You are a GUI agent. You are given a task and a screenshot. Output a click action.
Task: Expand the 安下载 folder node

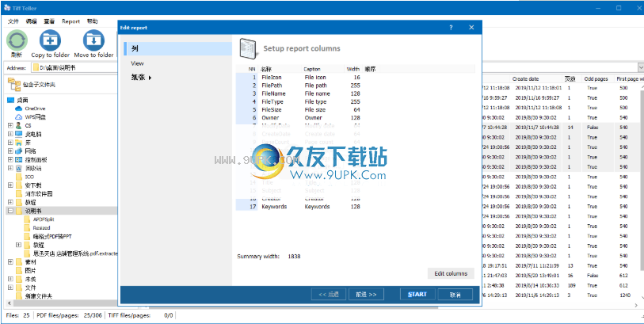pyautogui.click(x=10, y=185)
